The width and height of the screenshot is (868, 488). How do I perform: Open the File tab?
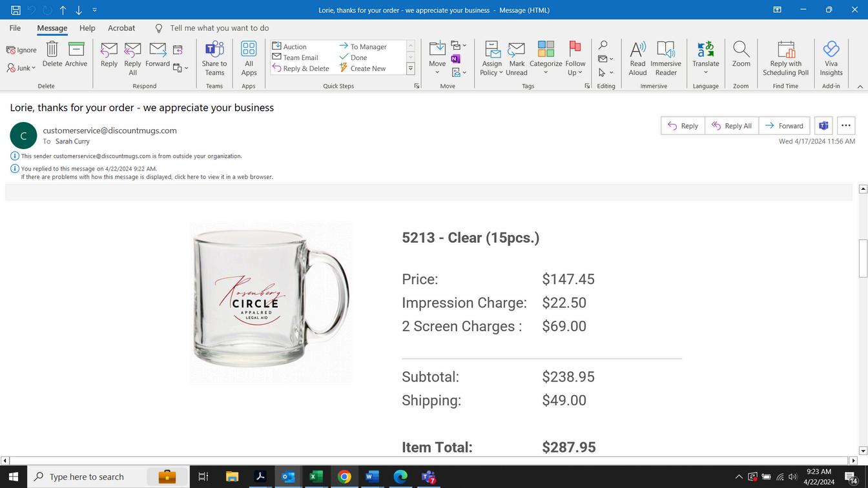pos(15,28)
